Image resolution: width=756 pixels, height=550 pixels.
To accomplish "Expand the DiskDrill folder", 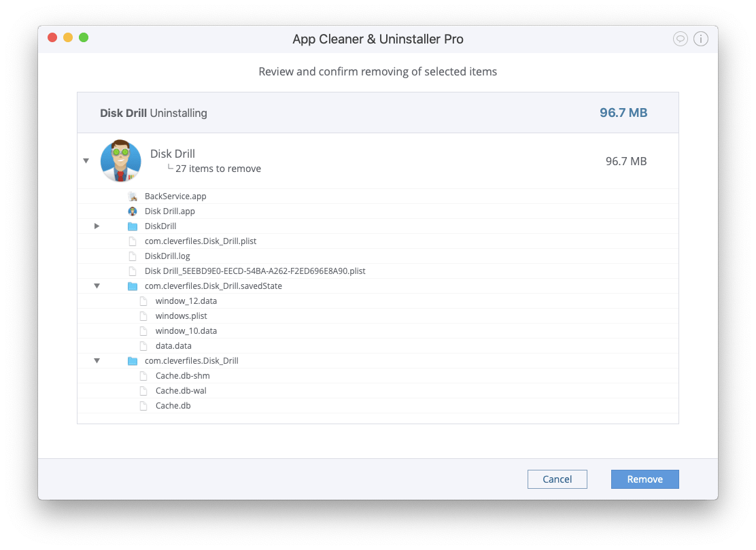I will pyautogui.click(x=97, y=226).
